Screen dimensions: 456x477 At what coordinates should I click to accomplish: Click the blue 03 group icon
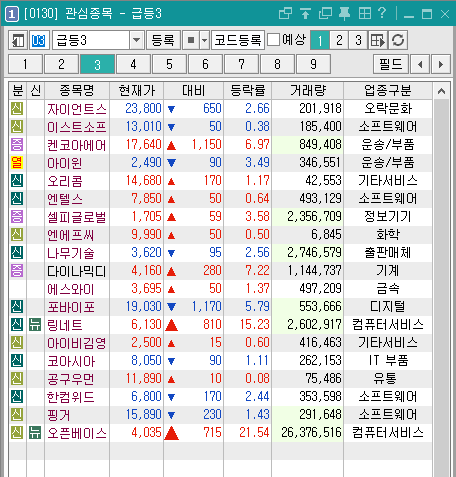(39, 40)
